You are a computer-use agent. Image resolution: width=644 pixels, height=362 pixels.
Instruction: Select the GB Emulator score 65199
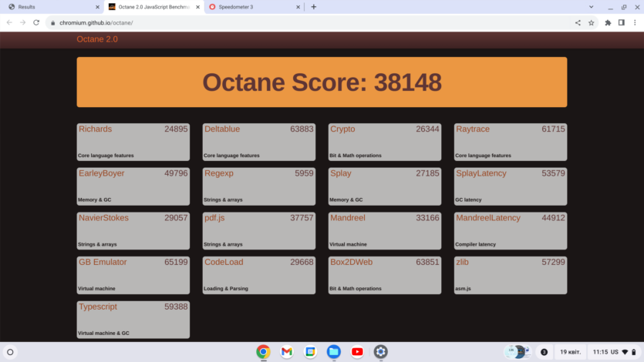[x=176, y=262]
